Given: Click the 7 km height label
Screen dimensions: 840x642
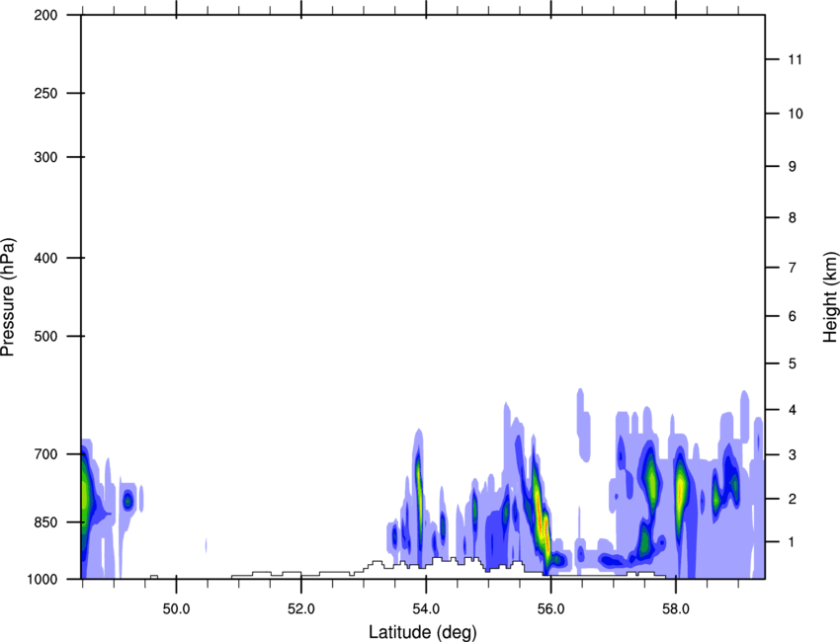Looking at the screenshot, I should pos(793,268).
